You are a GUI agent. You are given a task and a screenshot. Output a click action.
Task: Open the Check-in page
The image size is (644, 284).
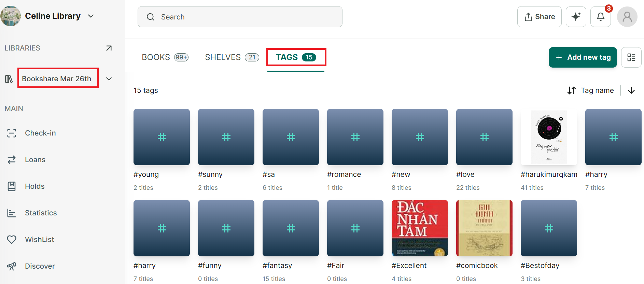tap(40, 133)
